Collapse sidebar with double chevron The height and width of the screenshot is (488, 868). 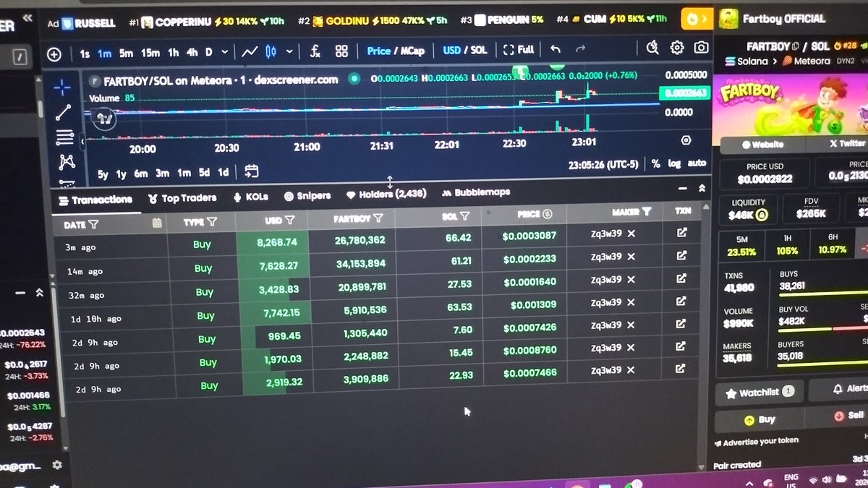click(27, 20)
